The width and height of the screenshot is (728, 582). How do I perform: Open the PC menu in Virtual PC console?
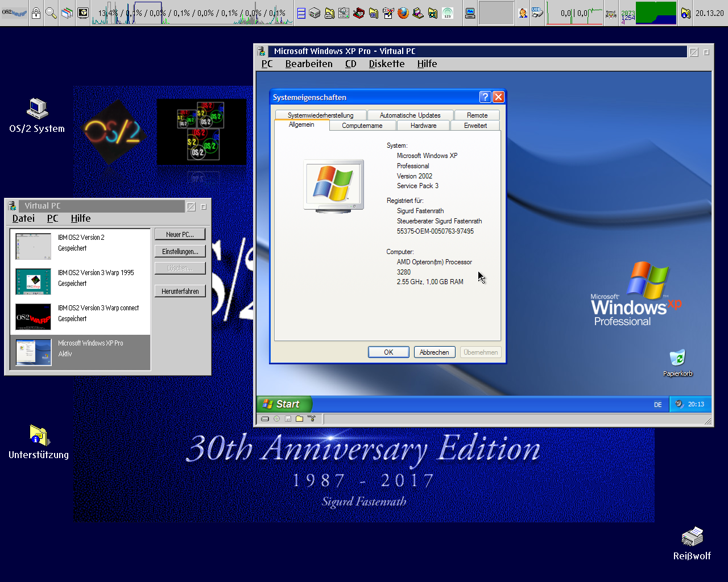tap(52, 219)
